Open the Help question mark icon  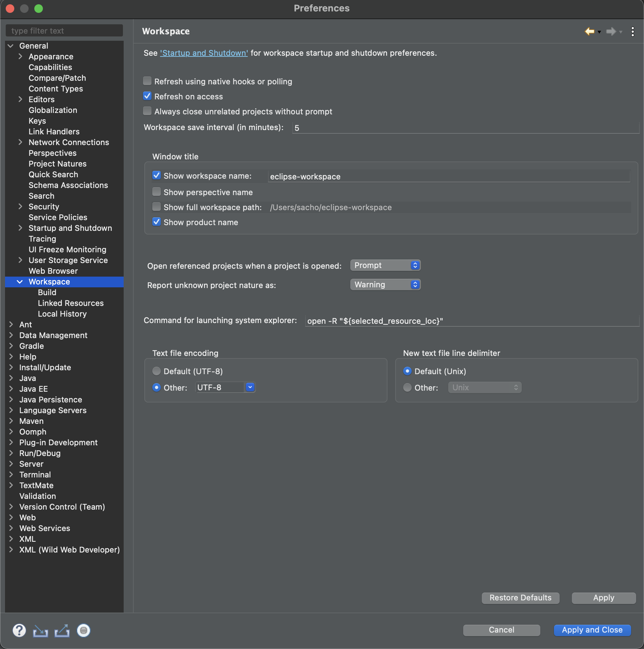tap(19, 630)
